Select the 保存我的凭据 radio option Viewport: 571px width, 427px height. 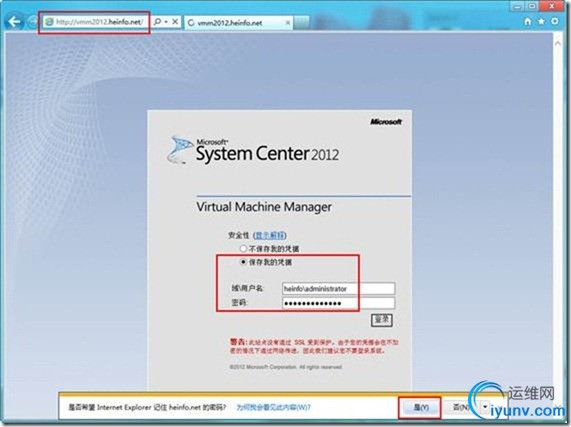pos(243,262)
